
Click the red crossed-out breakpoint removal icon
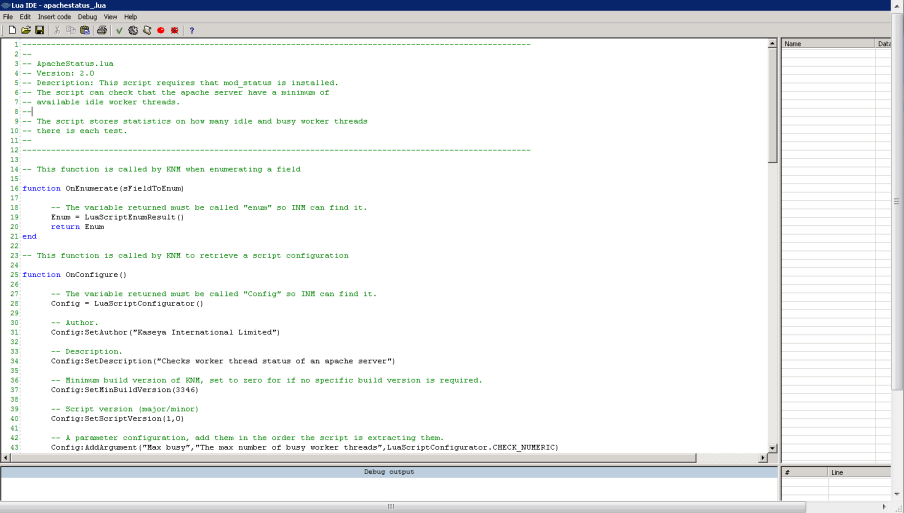[x=175, y=30]
